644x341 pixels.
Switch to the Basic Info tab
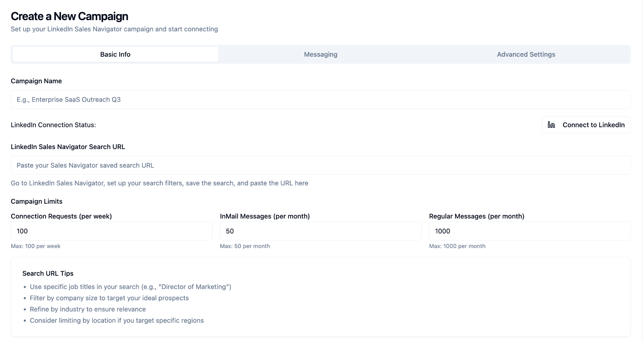pyautogui.click(x=115, y=54)
